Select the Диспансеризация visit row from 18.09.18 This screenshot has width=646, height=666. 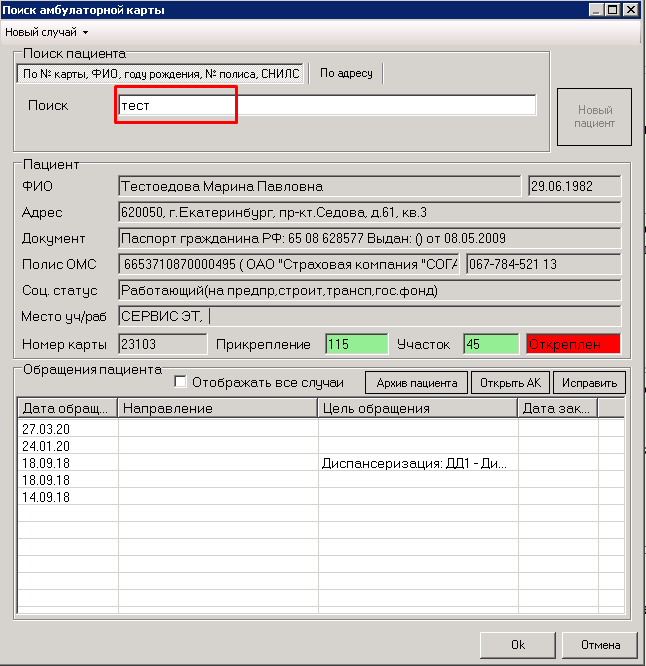(415, 463)
